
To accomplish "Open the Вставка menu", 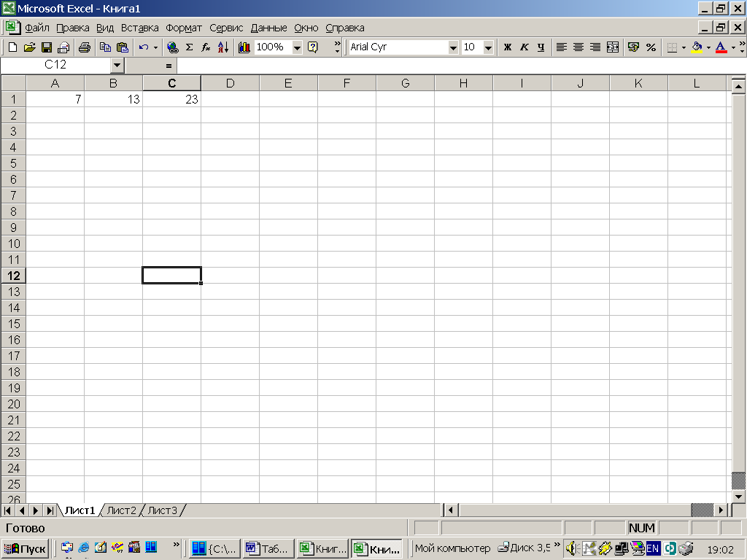I will (x=139, y=28).
